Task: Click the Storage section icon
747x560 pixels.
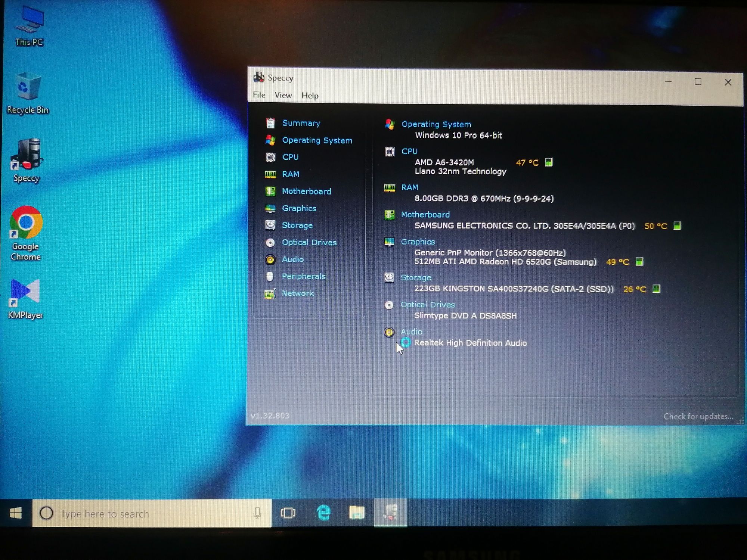Action: 270,225
